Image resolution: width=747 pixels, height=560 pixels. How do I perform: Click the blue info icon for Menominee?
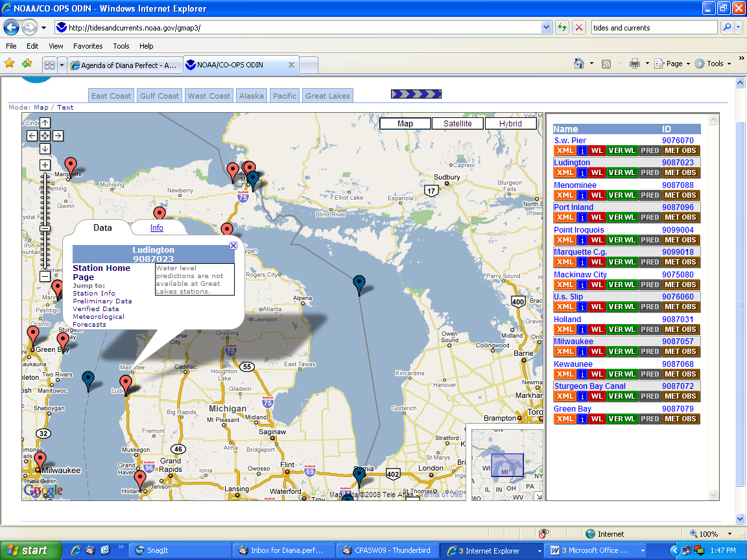tap(582, 195)
